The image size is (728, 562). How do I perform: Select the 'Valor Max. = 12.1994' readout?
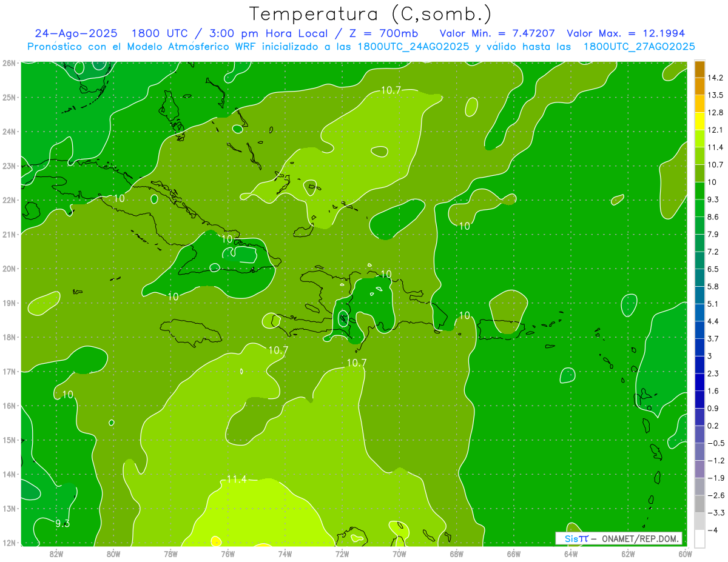[626, 33]
